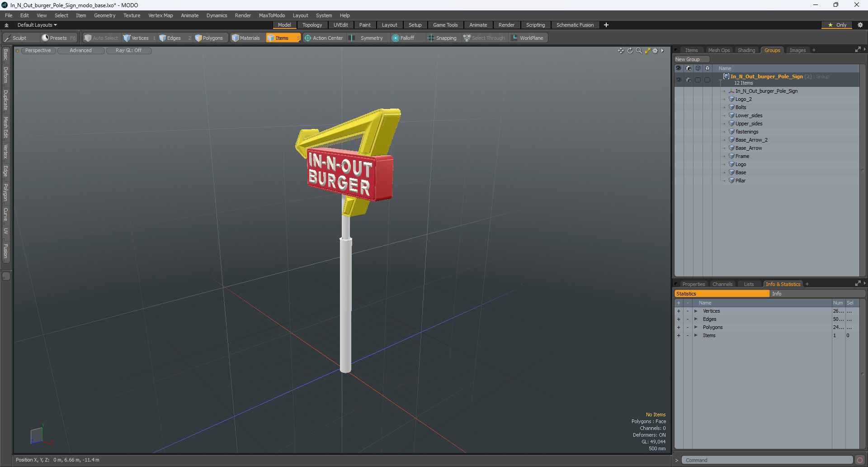Click the record button beside Command field
This screenshot has width=868, height=467.
pos(860,460)
